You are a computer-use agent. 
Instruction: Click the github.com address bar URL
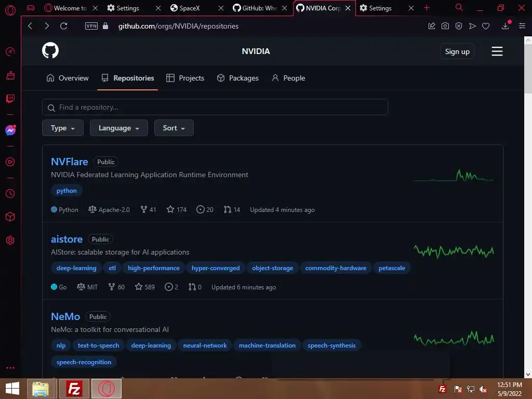[x=179, y=26]
